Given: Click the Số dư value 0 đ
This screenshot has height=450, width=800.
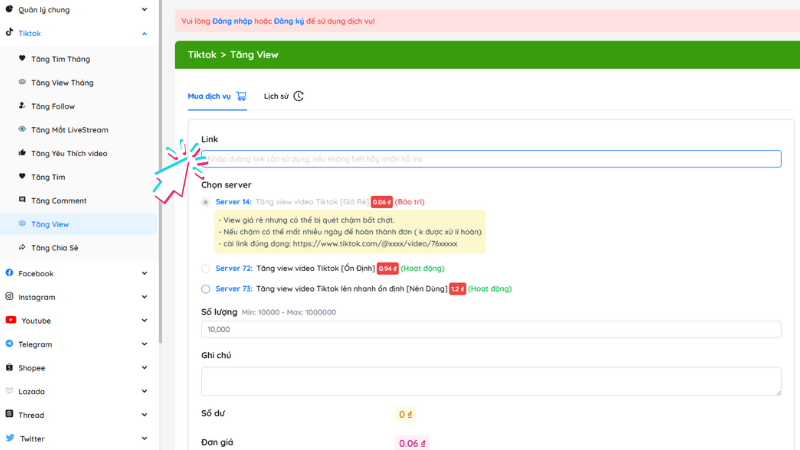Looking at the screenshot, I should pos(405,415).
